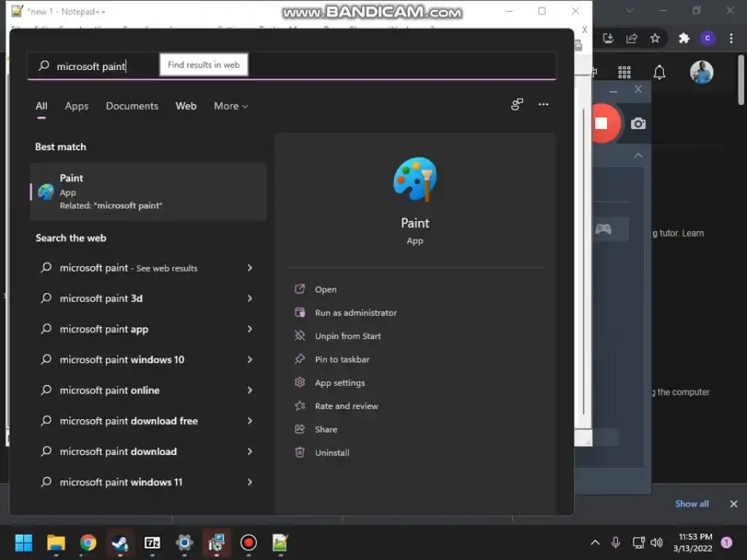Expand the More filter dropdown
The height and width of the screenshot is (560, 747).
[231, 106]
